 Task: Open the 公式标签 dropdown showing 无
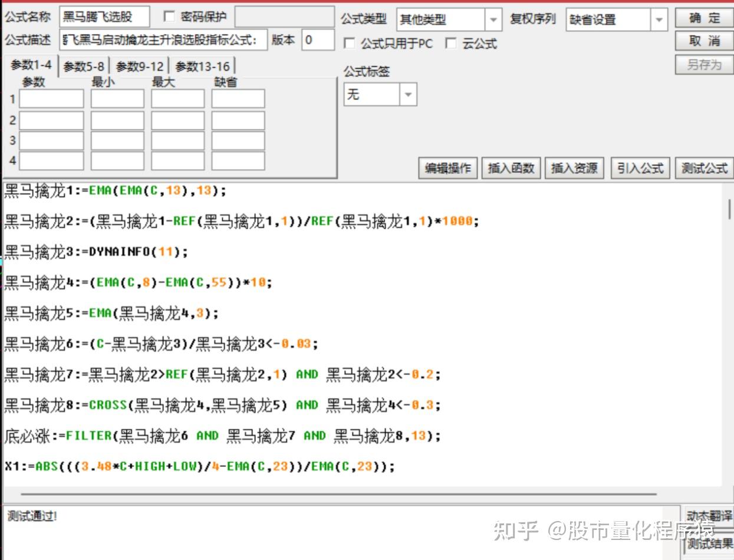click(x=380, y=94)
